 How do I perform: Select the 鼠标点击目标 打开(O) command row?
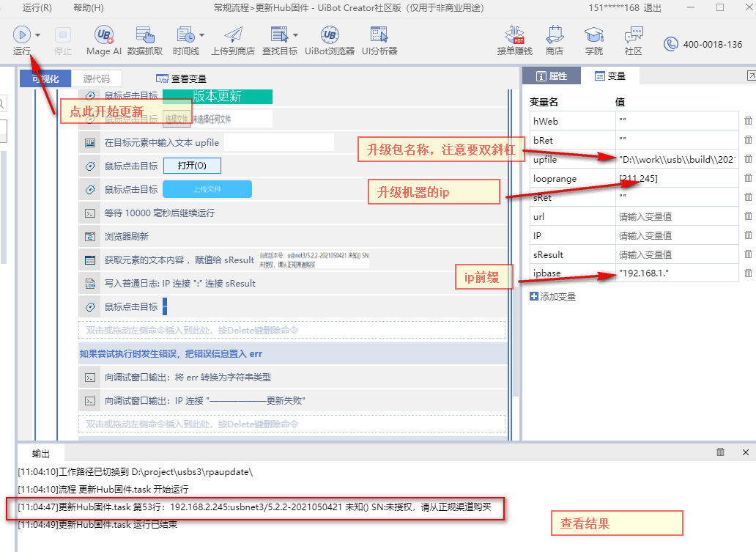click(293, 166)
